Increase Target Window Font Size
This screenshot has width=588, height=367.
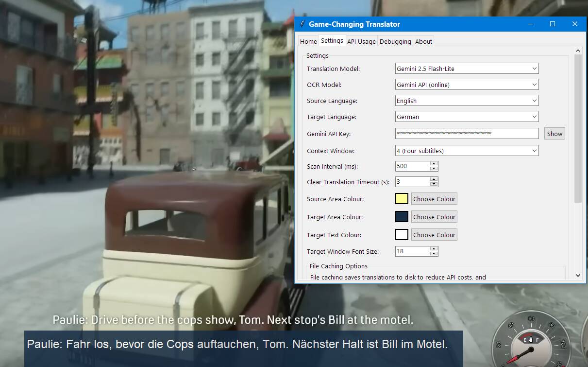434,249
